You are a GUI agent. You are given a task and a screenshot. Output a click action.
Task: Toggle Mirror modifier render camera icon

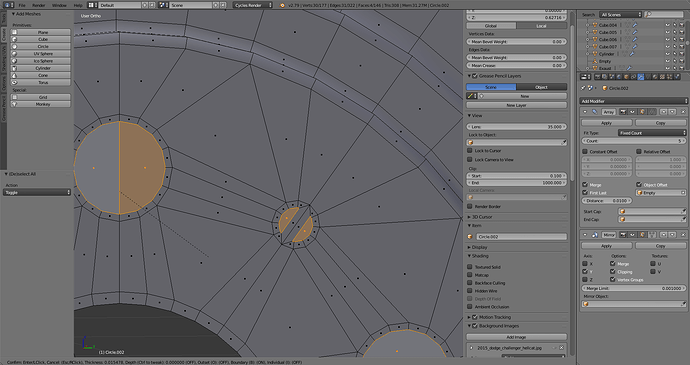click(x=623, y=235)
